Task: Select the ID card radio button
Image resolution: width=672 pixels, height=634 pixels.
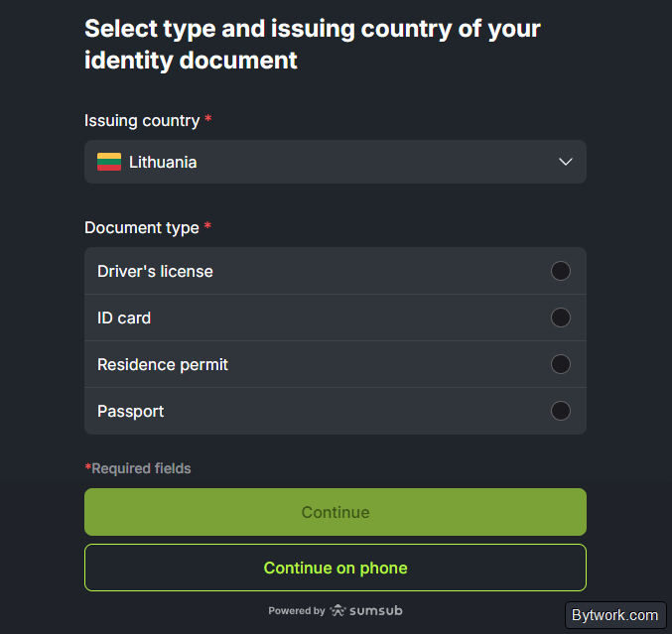Action: (561, 317)
